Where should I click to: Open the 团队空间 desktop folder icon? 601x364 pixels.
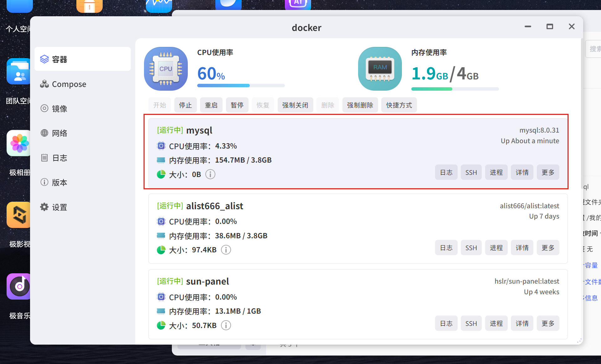(19, 71)
